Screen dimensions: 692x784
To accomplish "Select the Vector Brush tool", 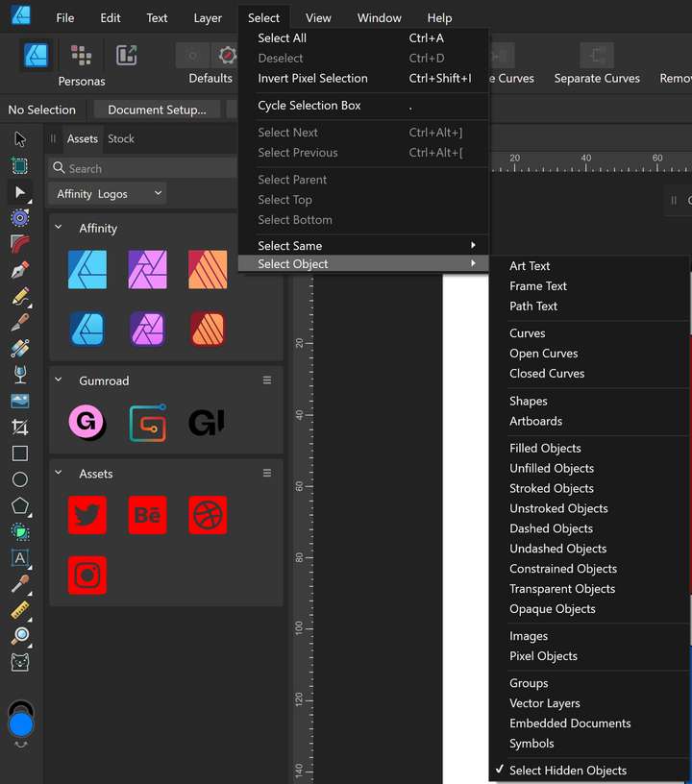I will (x=20, y=323).
